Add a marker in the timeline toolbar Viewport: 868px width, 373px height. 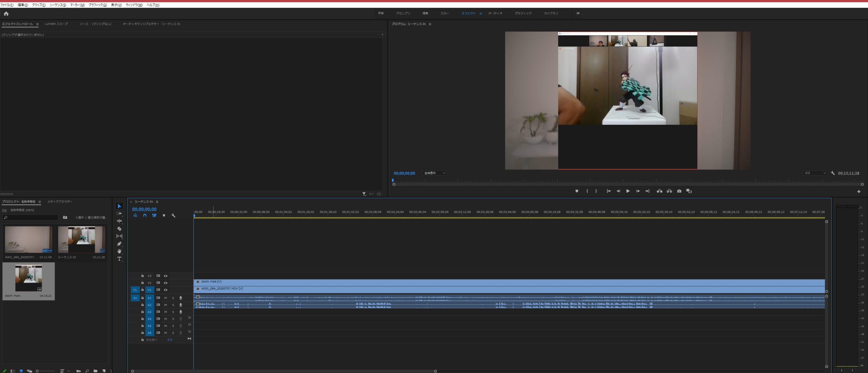click(164, 215)
